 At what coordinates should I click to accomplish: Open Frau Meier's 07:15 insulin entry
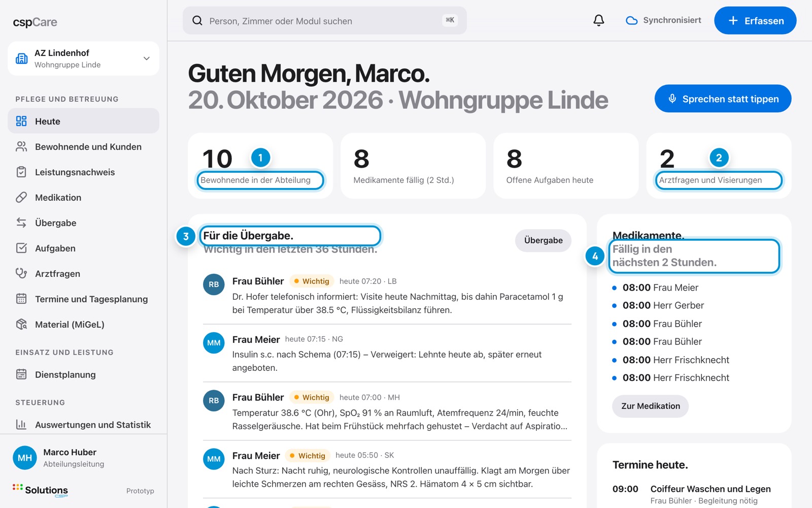point(387,353)
